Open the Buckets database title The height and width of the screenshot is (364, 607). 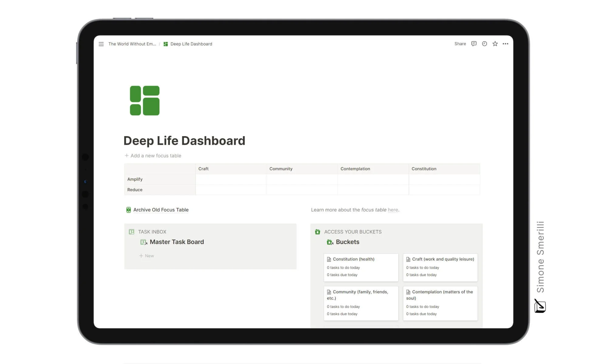pos(348,242)
